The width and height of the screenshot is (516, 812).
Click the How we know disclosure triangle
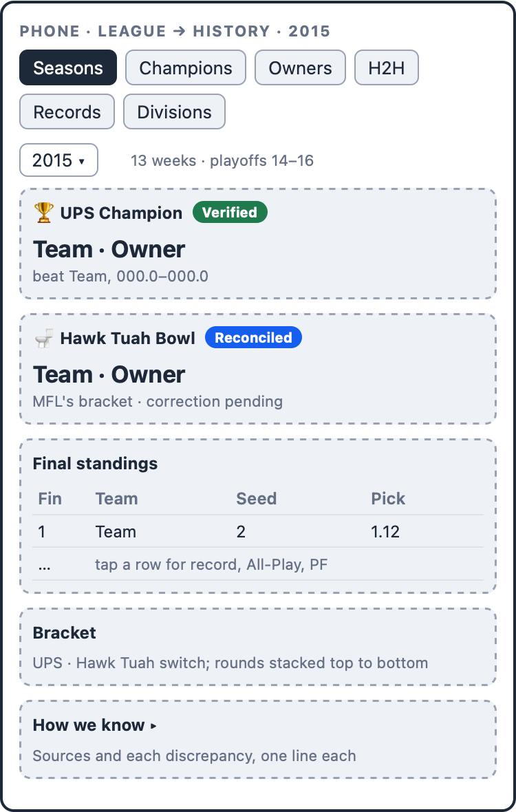(153, 726)
